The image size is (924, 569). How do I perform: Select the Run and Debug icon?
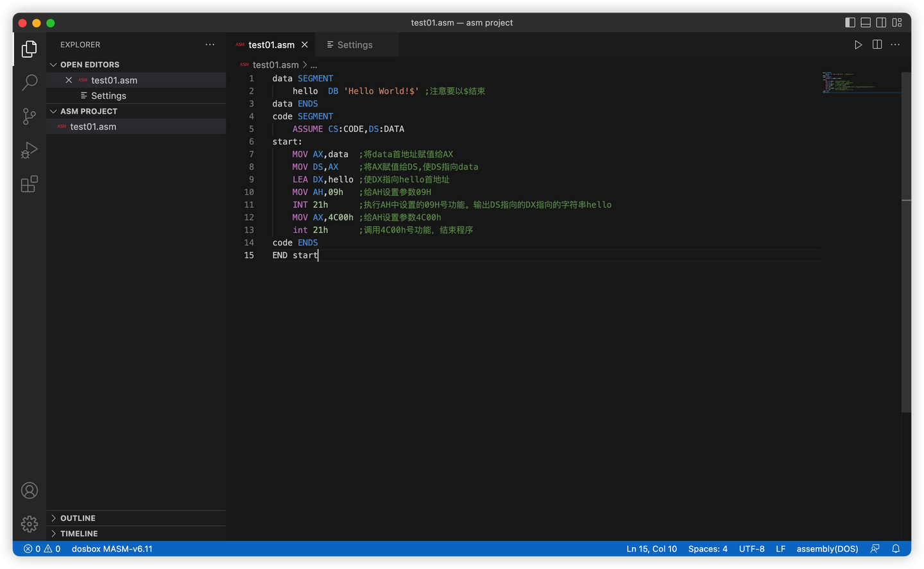(x=29, y=150)
